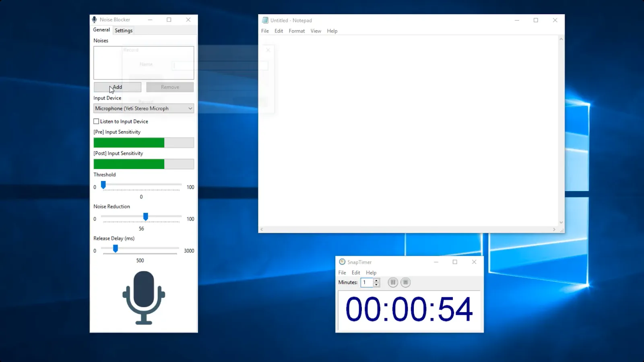Click Notepad's horizontal scrollbar left arrow
644x362 pixels.
point(262,229)
